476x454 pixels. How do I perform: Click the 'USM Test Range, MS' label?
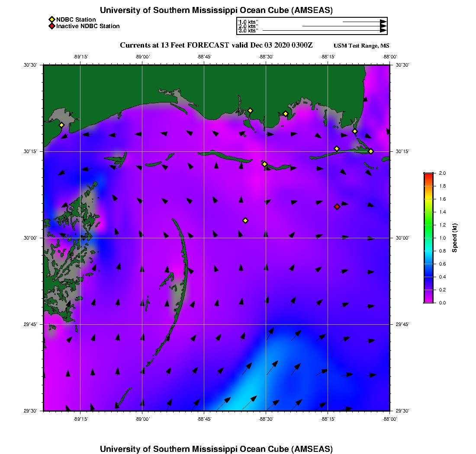pyautogui.click(x=361, y=45)
